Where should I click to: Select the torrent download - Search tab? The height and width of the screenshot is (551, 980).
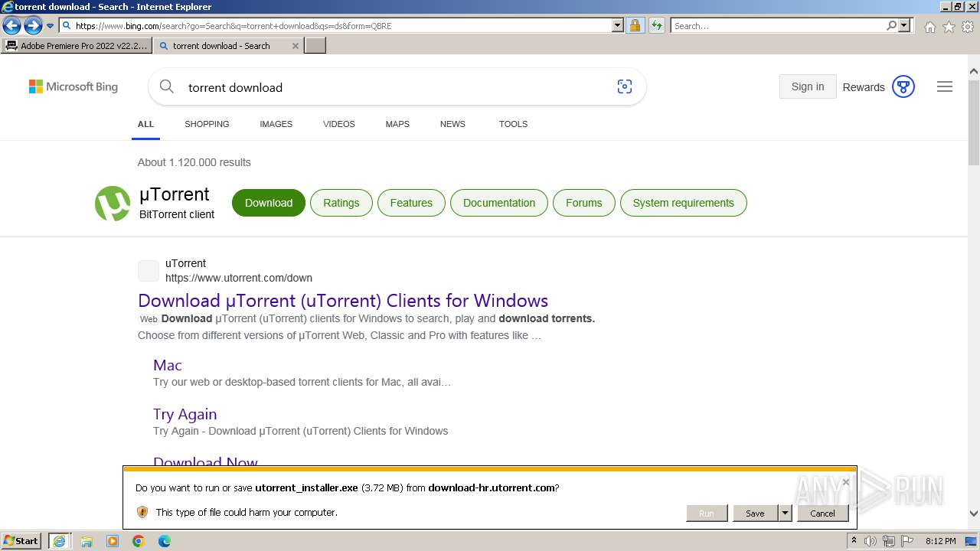(222, 46)
